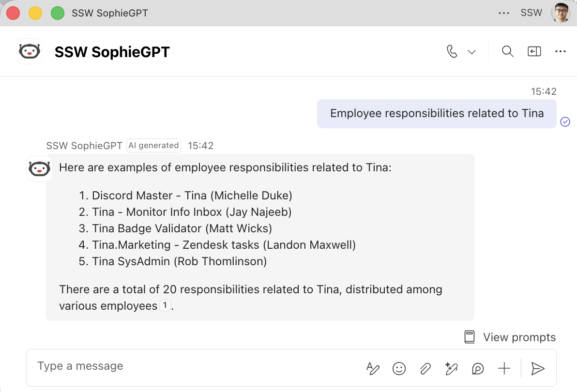
Task: Open citation reference number 1
Action: [x=165, y=305]
